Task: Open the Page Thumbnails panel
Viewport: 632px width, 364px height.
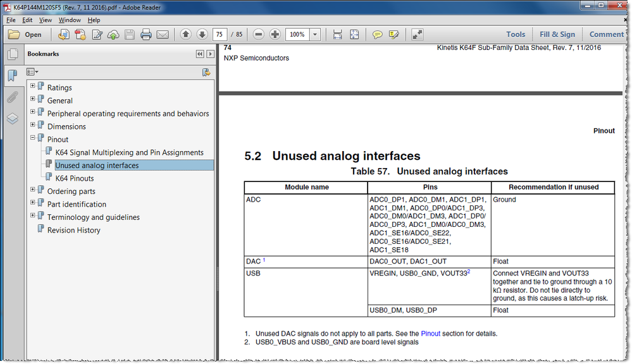Action: pyautogui.click(x=13, y=55)
